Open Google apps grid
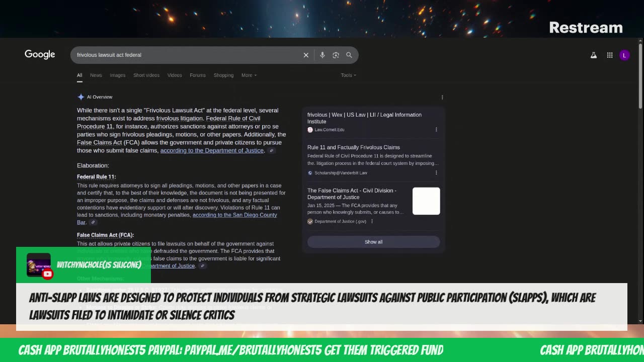This screenshot has height=362, width=644. click(610, 55)
